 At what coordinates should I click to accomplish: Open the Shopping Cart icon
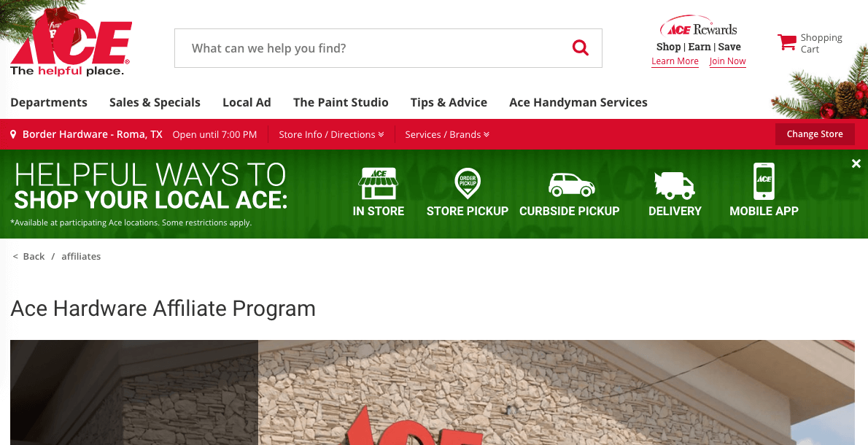786,42
